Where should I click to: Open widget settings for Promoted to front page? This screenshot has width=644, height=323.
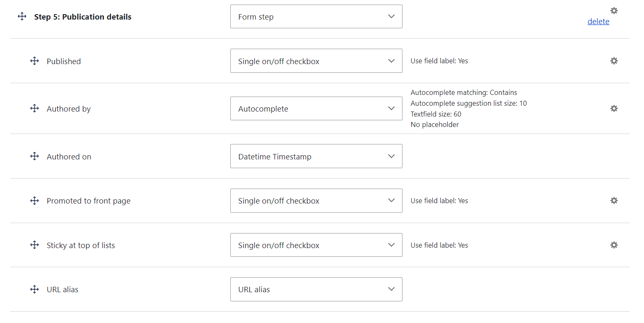click(614, 200)
